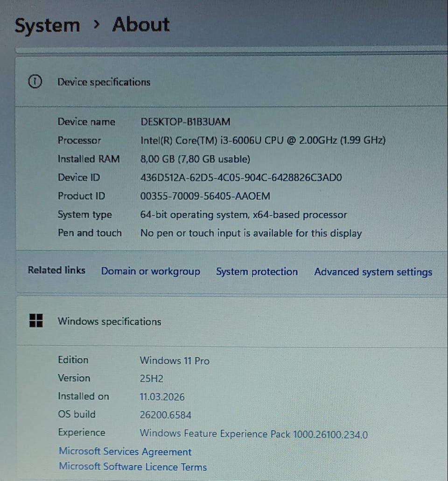
Task: Select the OS build value 26200.6584
Action: 166,415
